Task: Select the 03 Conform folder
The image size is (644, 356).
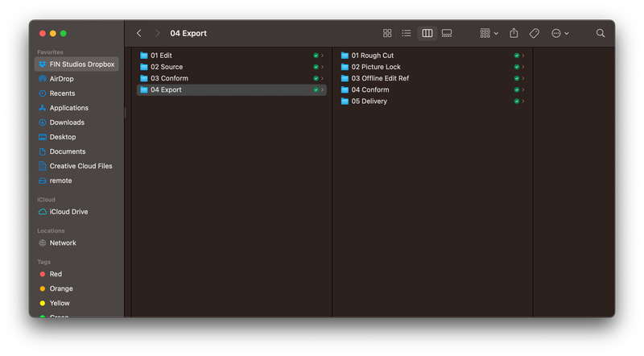Action: pyautogui.click(x=232, y=78)
